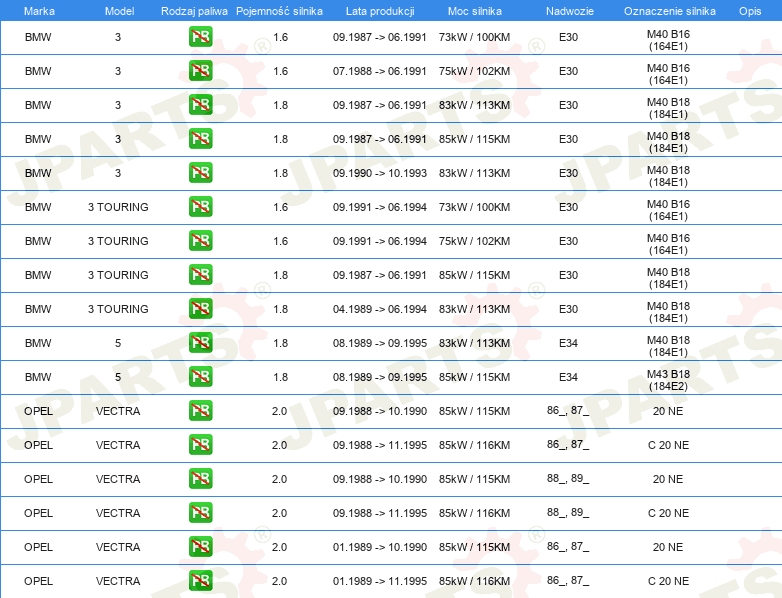Click fuel icon in BMW 3 TOURING 85kW/115KM row
782x598 pixels.
200,274
